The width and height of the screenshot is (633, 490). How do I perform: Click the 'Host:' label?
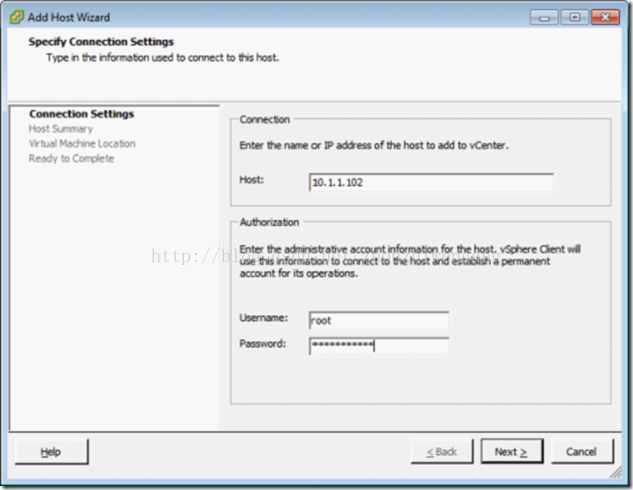click(x=252, y=180)
